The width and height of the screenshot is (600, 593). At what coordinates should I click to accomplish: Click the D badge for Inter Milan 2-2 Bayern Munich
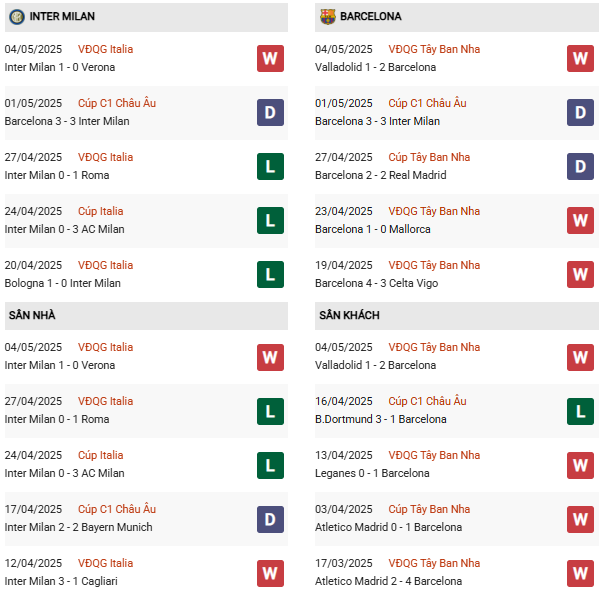coord(270,518)
